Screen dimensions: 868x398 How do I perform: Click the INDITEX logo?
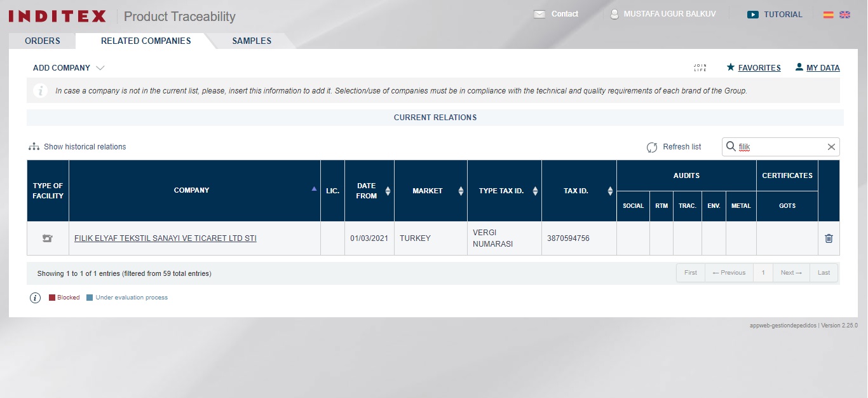57,16
